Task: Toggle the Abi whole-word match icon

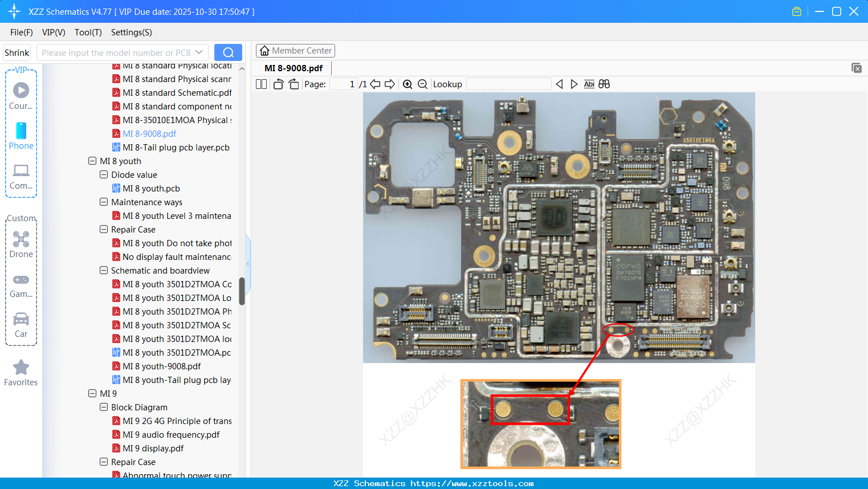Action: pyautogui.click(x=589, y=84)
